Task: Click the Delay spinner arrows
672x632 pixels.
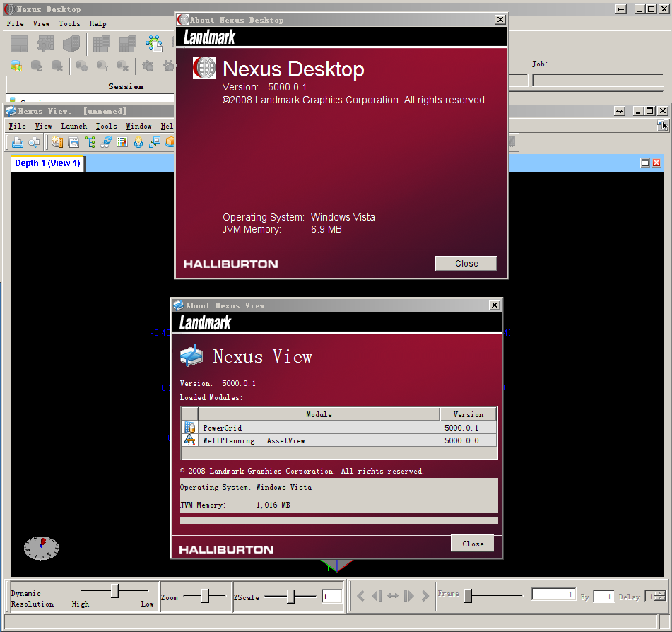Action: [661, 596]
